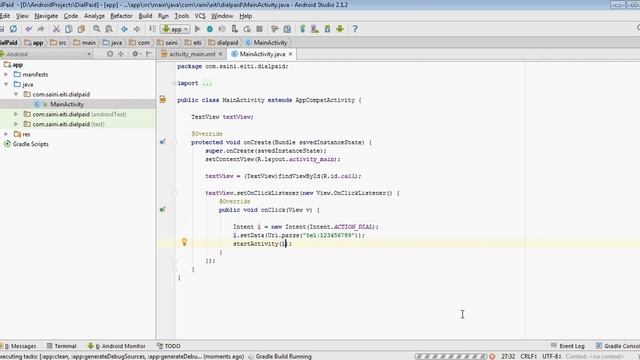Open the Android Monitor tool window
Image resolution: width=640 pixels, height=360 pixels.
pos(117,346)
